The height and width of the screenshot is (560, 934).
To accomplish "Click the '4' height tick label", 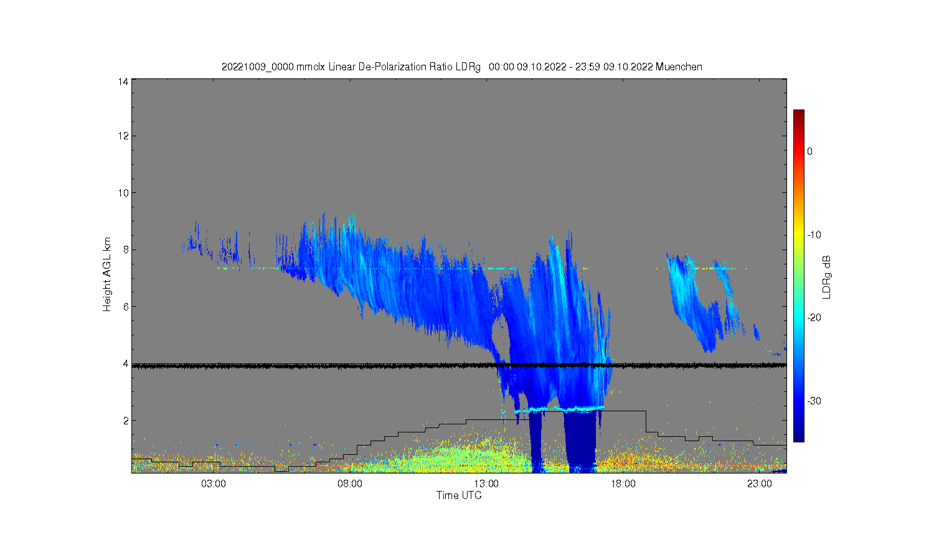I will [126, 363].
